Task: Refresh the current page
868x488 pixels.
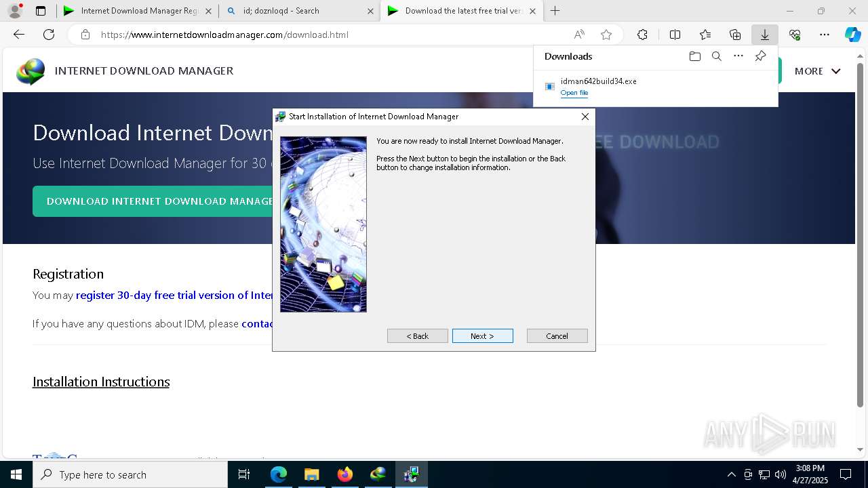Action: tap(49, 35)
